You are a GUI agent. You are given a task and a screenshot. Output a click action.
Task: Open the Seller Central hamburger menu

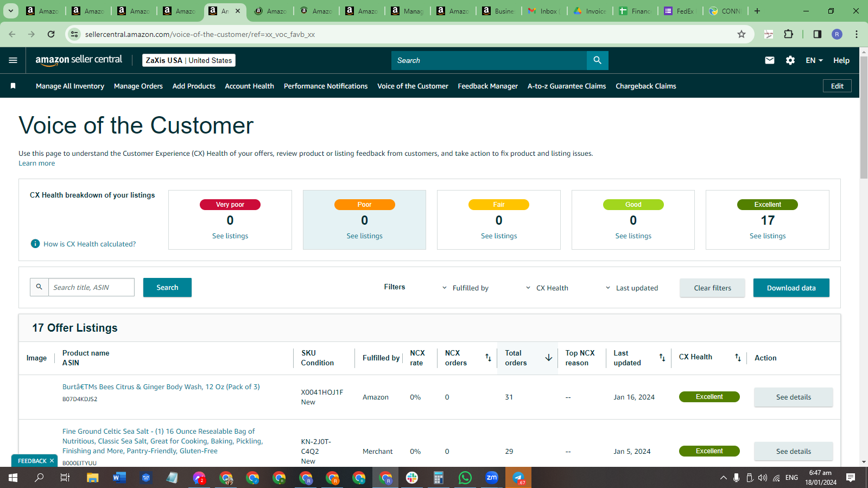point(13,60)
